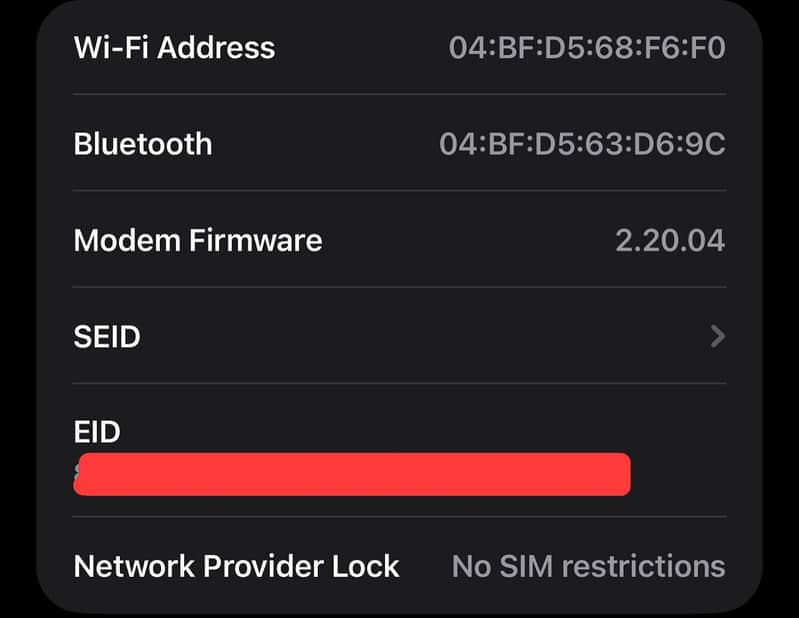This screenshot has height=618, width=799.
Task: Tap the Modem Firmware label
Action: tap(198, 240)
